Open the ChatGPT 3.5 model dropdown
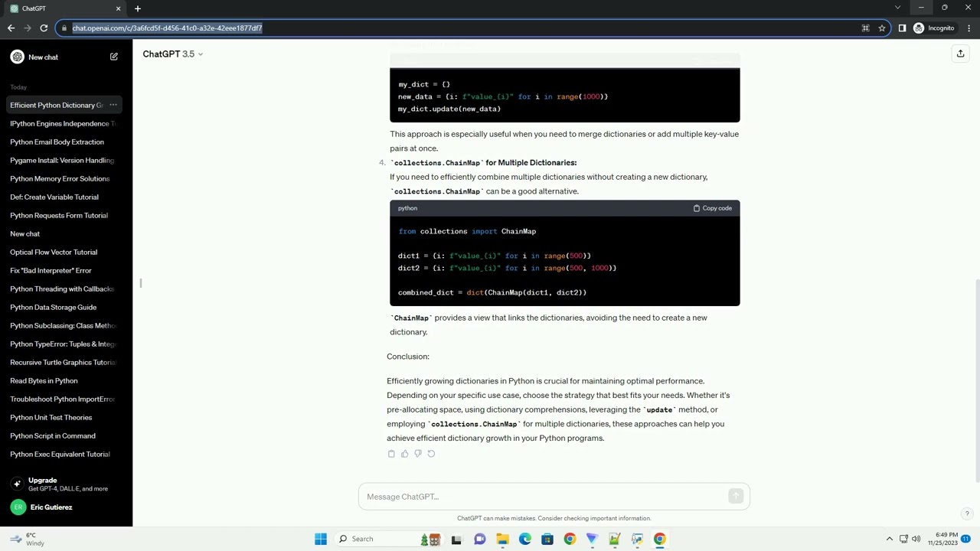Image resolution: width=980 pixels, height=551 pixels. (173, 54)
